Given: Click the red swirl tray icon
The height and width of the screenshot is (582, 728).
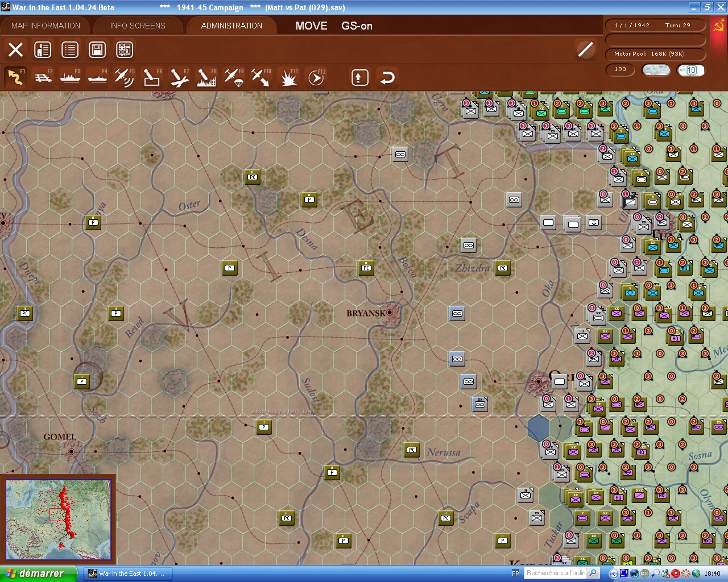Looking at the screenshot, I should [676, 573].
